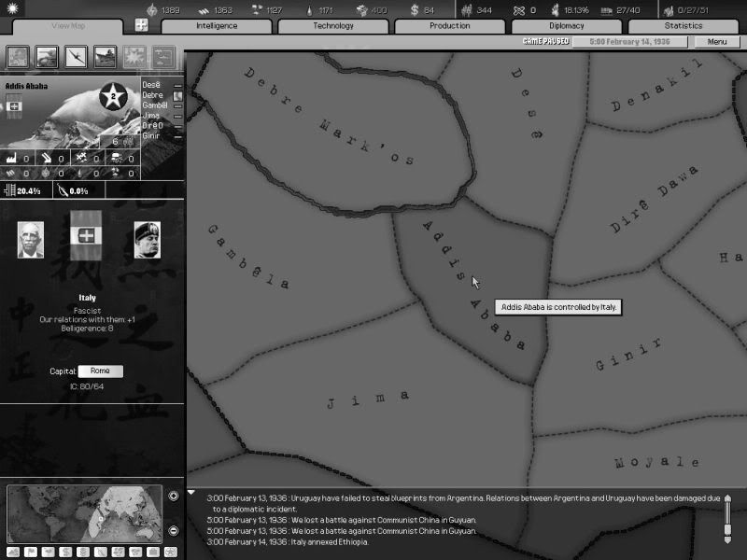The height and width of the screenshot is (560, 747).
Task: Select the terrain map mode icon
Action: click(x=12, y=553)
